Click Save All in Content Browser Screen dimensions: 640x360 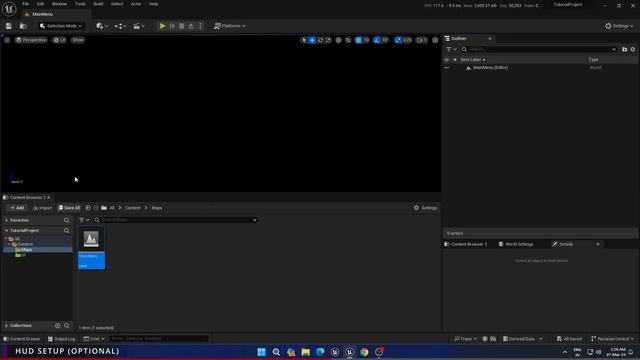(x=69, y=208)
